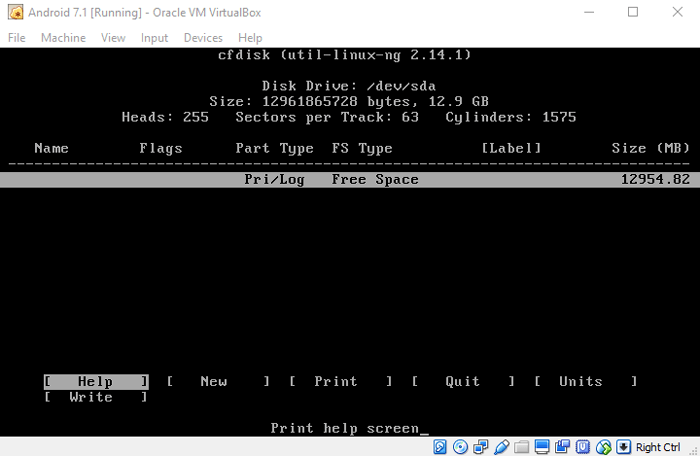The height and width of the screenshot is (456, 700).
Task: Select the Units option in cfdisk
Action: pyautogui.click(x=586, y=381)
